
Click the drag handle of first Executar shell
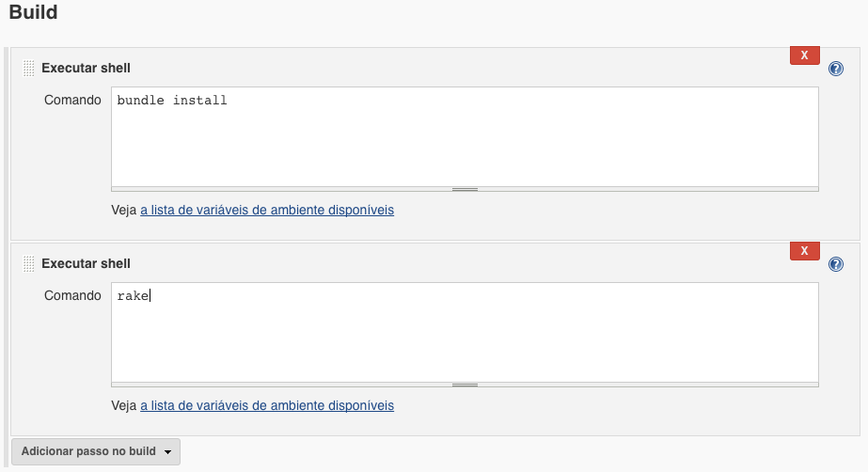click(x=29, y=68)
